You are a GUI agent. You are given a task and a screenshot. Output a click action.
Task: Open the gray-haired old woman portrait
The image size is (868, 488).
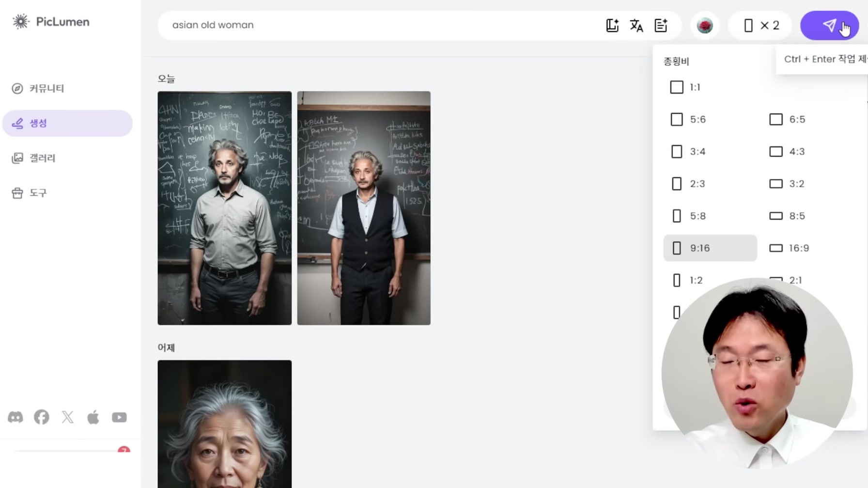pyautogui.click(x=225, y=424)
